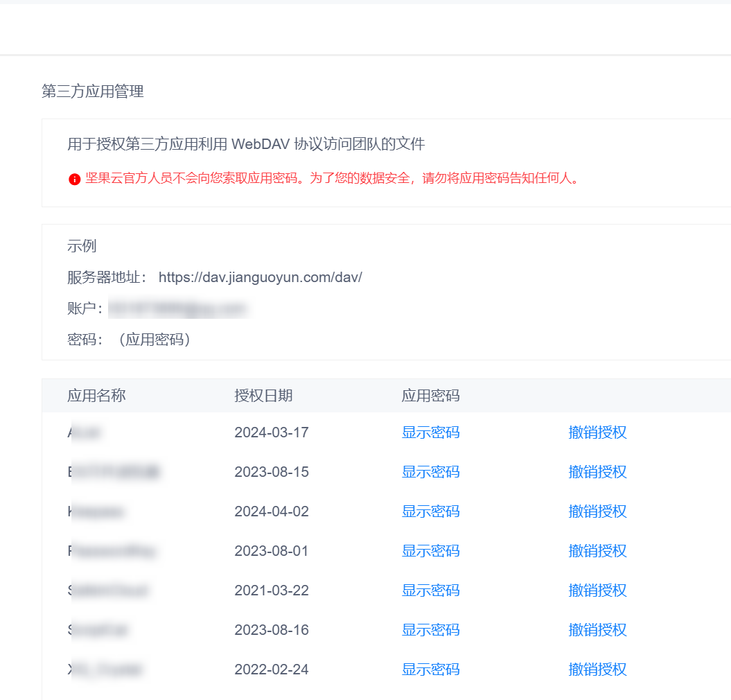731x700 pixels.
Task: Revoke authorization in the 2023-08-01 row
Action: (x=597, y=551)
